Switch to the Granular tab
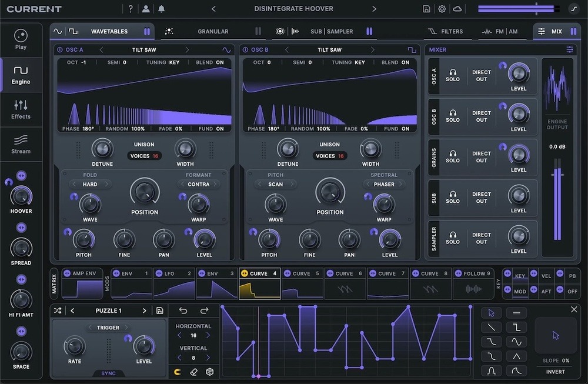This screenshot has height=384, width=588. [x=213, y=32]
